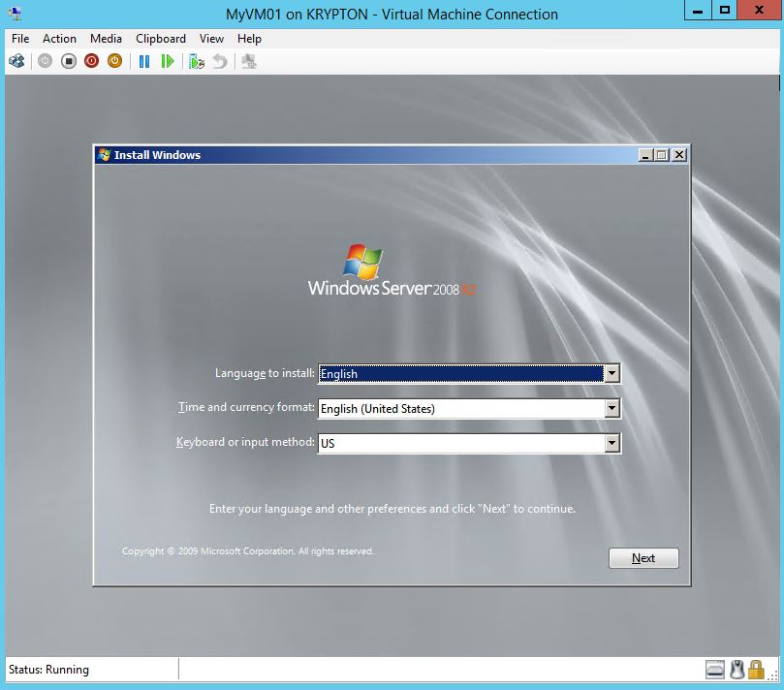Click the window resize grip in status bar corner

tap(774, 674)
